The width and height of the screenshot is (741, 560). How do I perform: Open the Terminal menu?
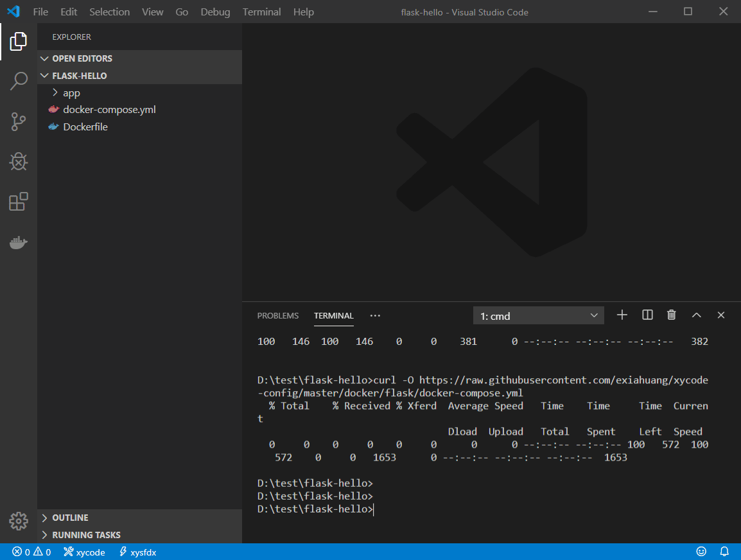click(261, 12)
